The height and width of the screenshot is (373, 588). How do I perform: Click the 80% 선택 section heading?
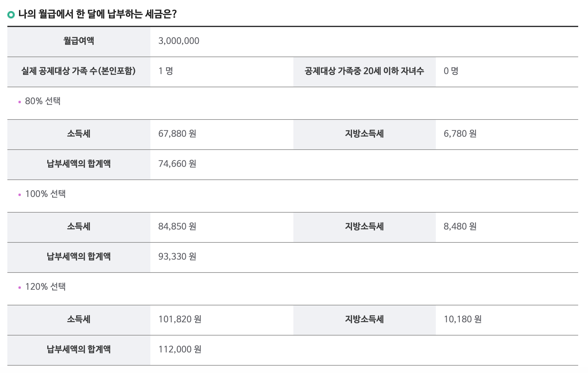click(43, 101)
